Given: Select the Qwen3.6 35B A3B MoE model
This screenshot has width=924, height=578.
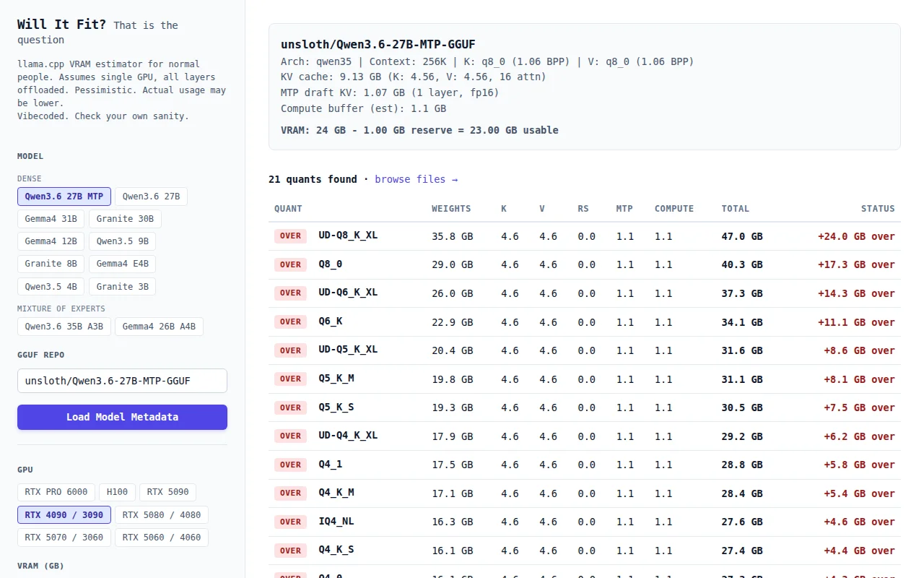Looking at the screenshot, I should click(x=64, y=327).
